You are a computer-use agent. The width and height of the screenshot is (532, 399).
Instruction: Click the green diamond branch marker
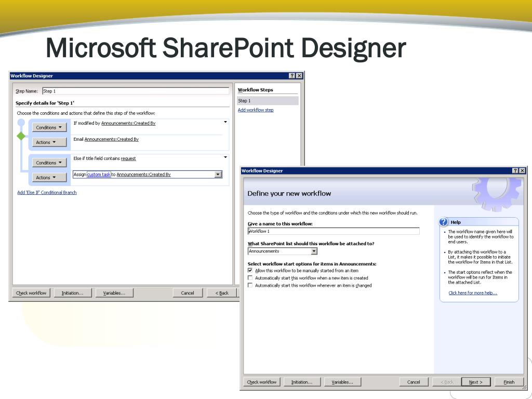point(21,136)
